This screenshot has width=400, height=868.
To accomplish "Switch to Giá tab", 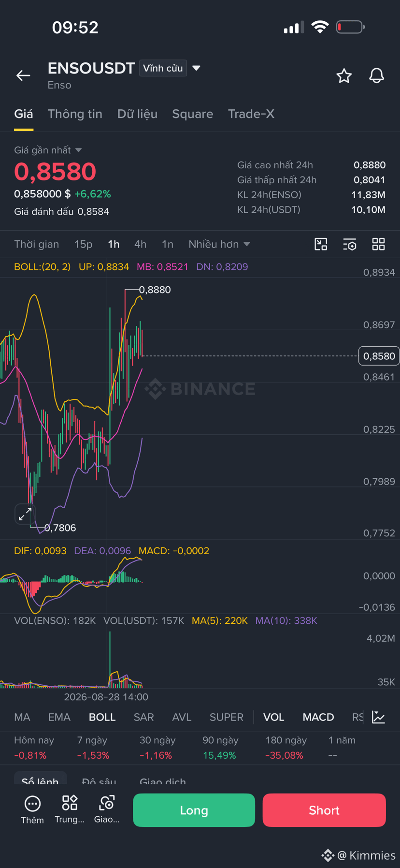I will [x=24, y=114].
